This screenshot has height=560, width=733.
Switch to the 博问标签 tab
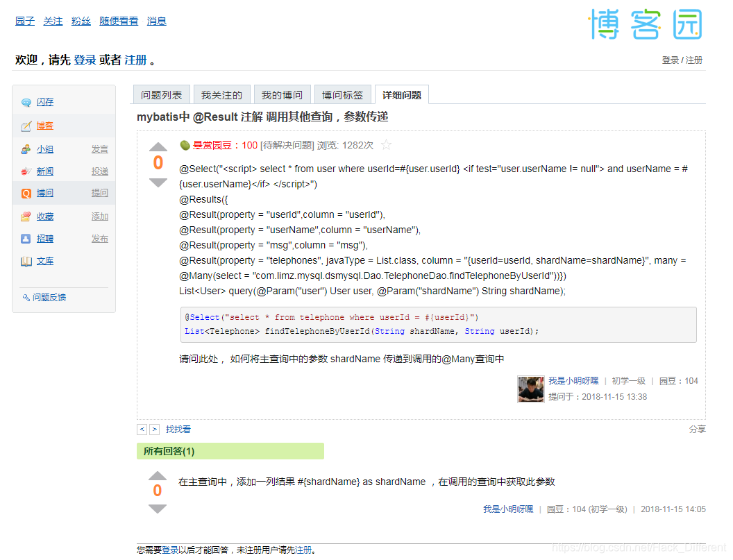pos(343,95)
